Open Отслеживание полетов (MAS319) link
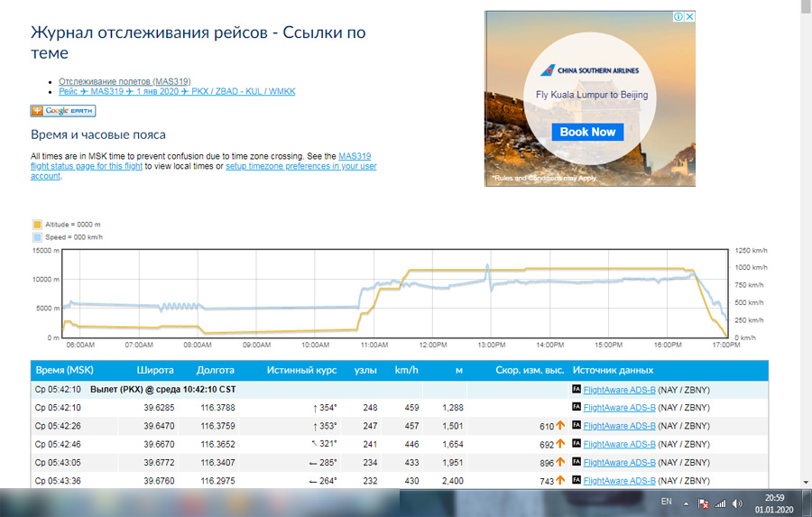This screenshot has width=812, height=517. (125, 81)
